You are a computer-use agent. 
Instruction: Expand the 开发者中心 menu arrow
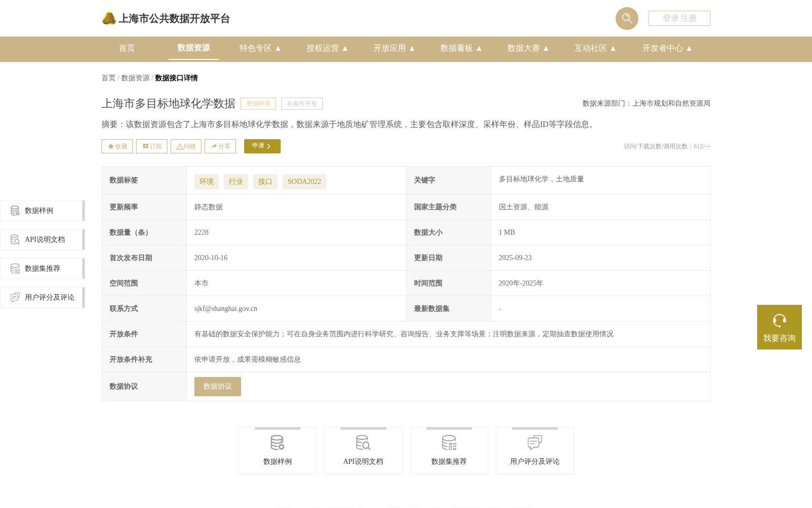pos(689,48)
